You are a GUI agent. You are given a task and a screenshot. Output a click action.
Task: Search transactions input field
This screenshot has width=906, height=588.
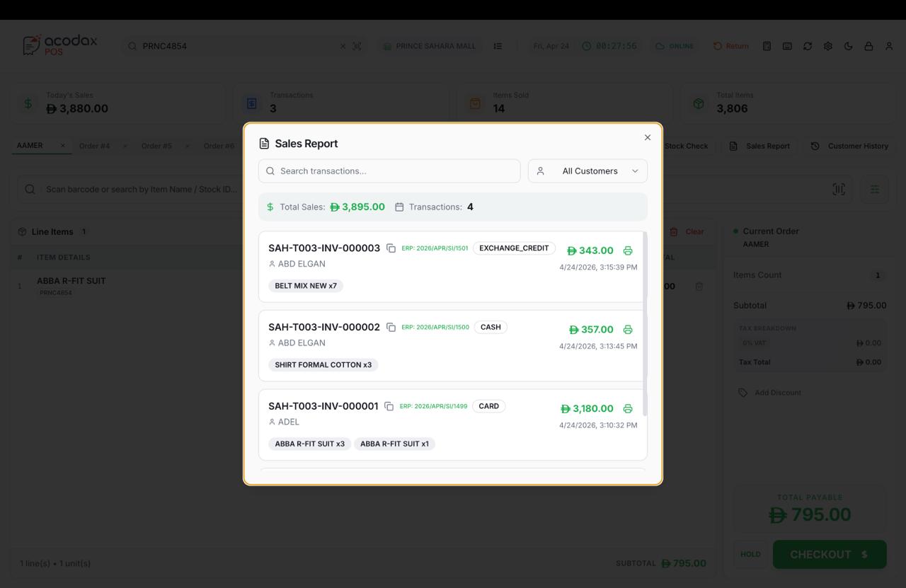click(x=389, y=171)
